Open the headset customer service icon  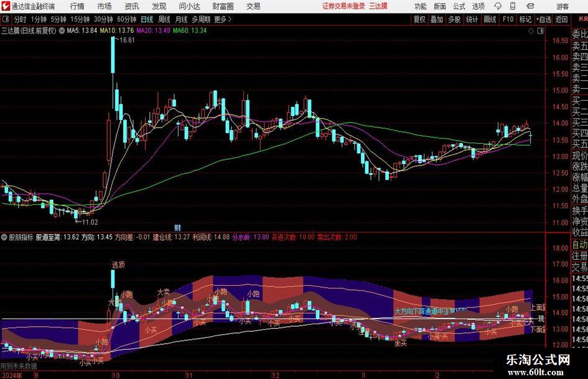click(498, 6)
